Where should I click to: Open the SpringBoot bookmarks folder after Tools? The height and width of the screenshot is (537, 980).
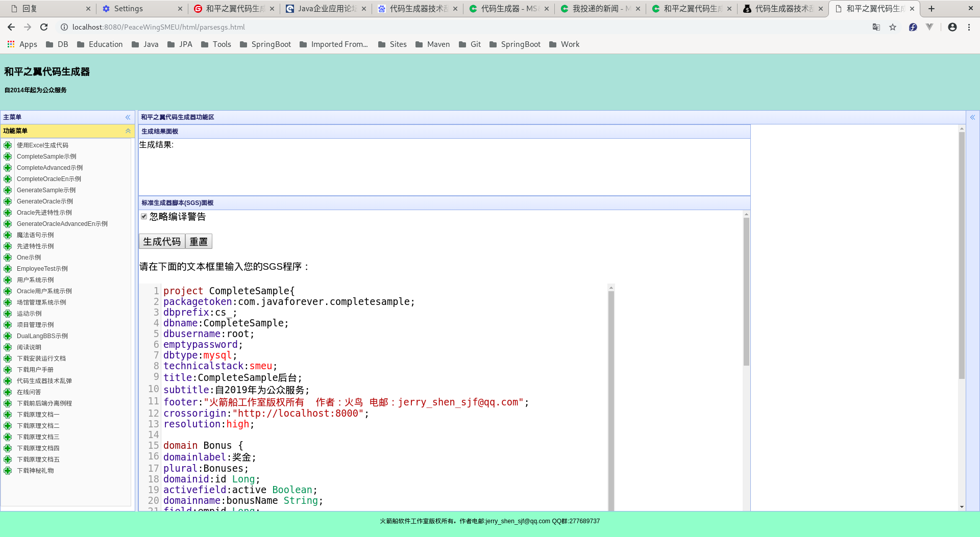[x=265, y=44]
